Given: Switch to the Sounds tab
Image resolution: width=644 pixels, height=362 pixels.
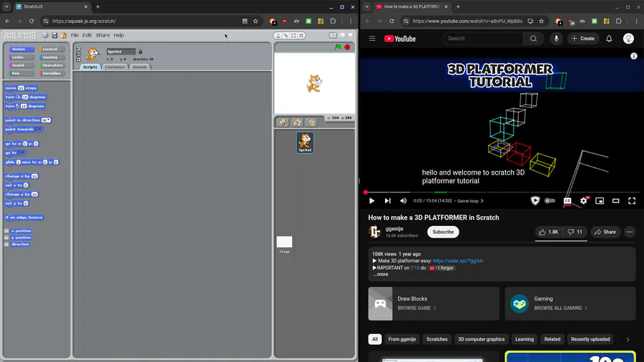Looking at the screenshot, I should click(140, 67).
